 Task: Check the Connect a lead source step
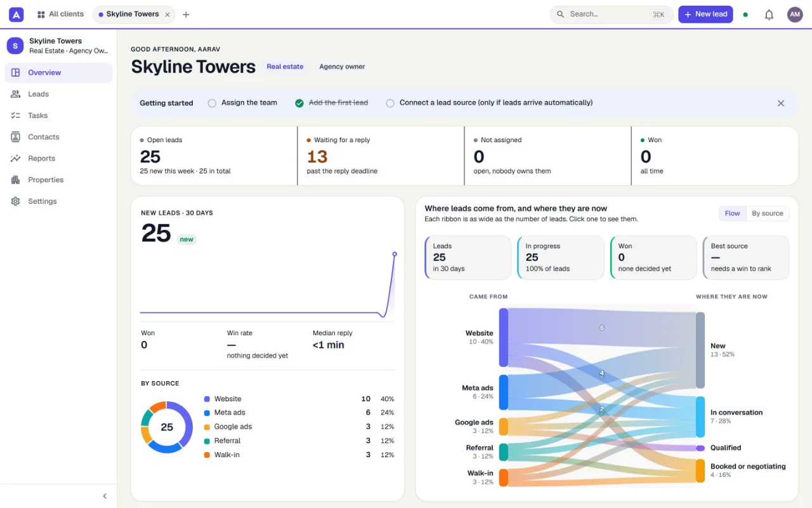coord(390,103)
